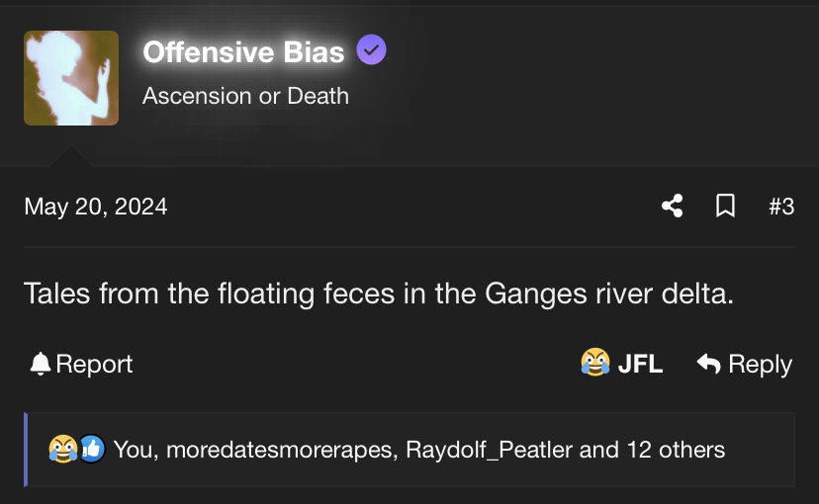Click the May 20, 2024 timestamp
819x504 pixels.
96,206
